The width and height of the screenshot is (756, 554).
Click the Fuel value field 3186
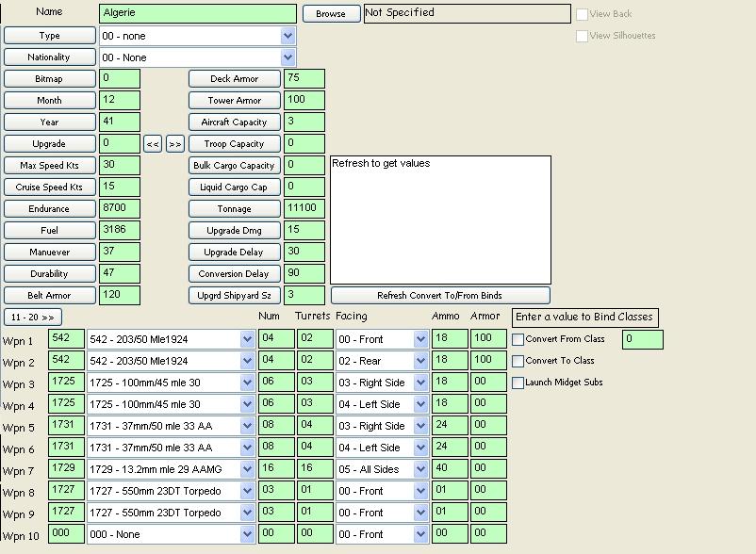pyautogui.click(x=120, y=230)
